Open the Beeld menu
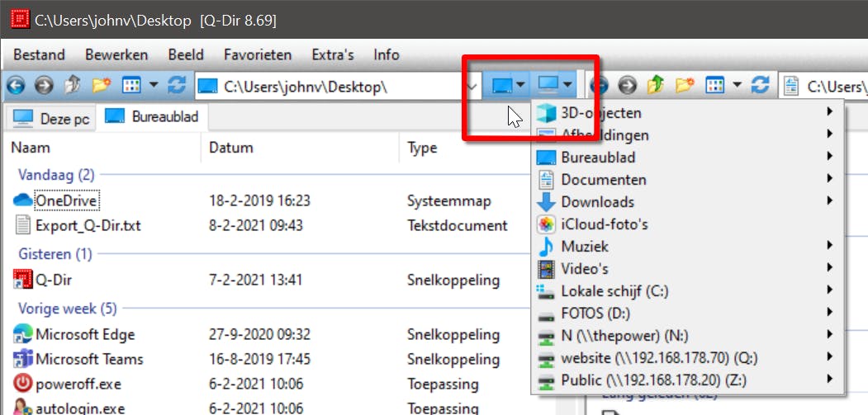The width and height of the screenshot is (868, 415). (x=186, y=54)
